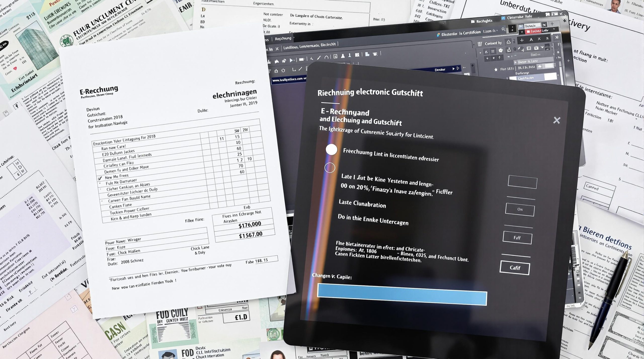Click the person silhouette icon in the laptop toolbar
644x359 pixels.
coord(343,56)
